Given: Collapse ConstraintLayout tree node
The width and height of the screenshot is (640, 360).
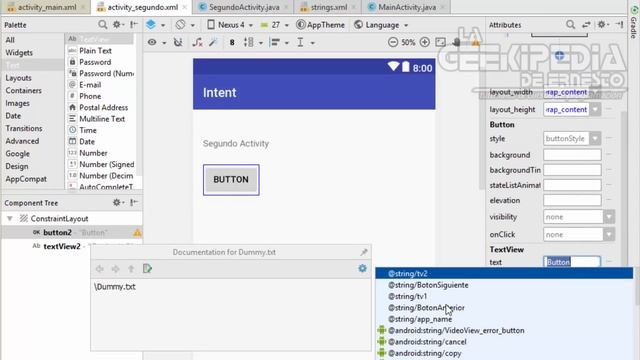Looking at the screenshot, I should pyautogui.click(x=10, y=219).
